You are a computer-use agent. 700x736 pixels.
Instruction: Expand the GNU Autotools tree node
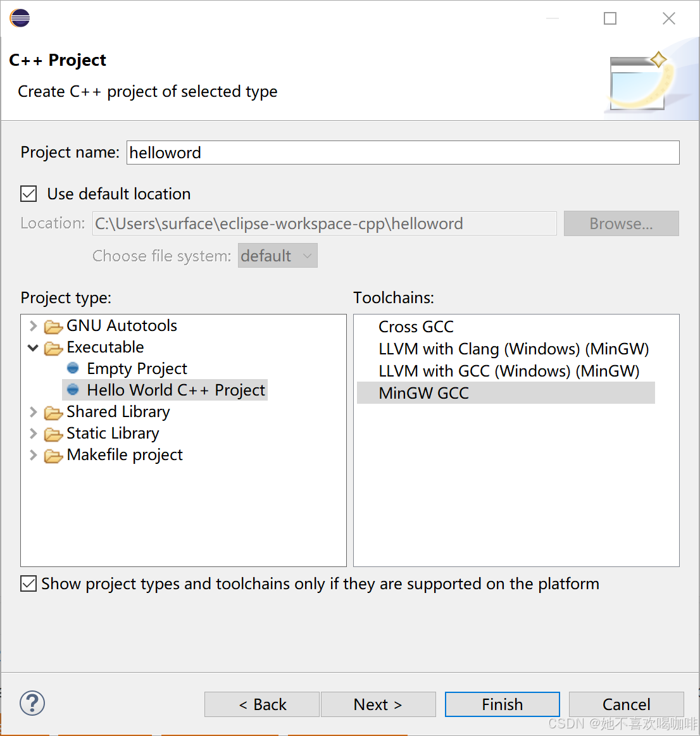(x=33, y=325)
